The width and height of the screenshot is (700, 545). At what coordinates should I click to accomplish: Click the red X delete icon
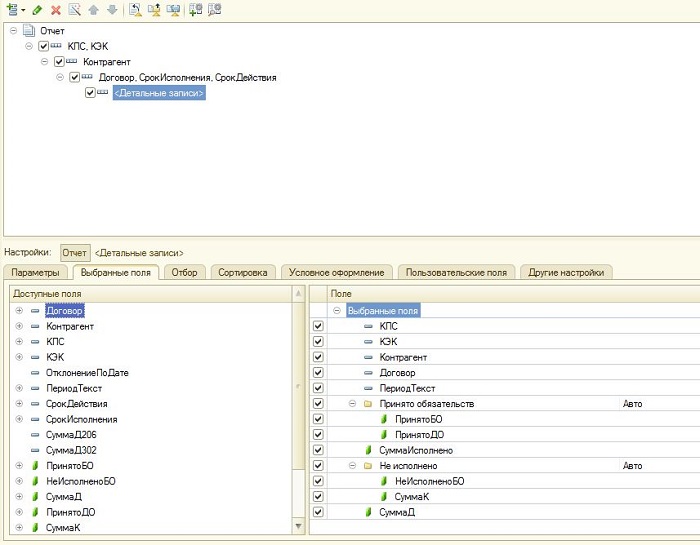(56, 9)
